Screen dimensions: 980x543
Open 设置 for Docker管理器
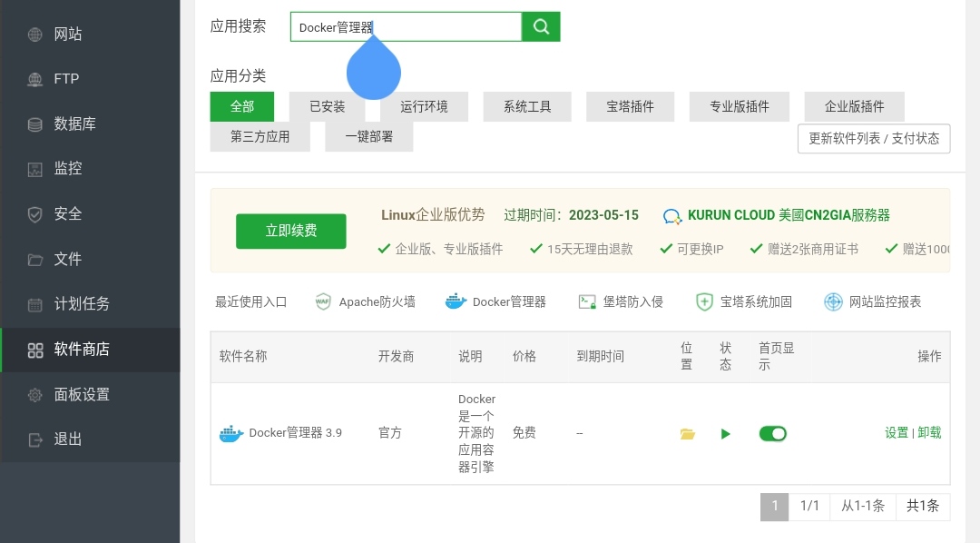[x=897, y=433]
